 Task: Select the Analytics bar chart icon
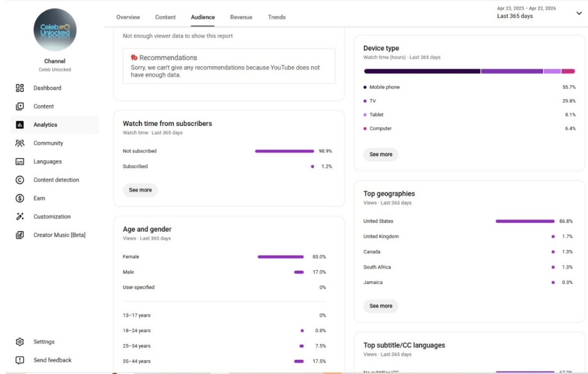pos(20,125)
